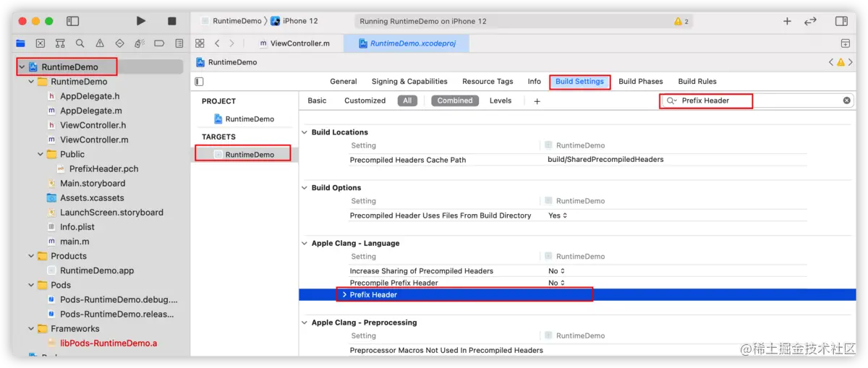Collapse the Pods group
This screenshot has height=368, width=868.
coord(31,285)
